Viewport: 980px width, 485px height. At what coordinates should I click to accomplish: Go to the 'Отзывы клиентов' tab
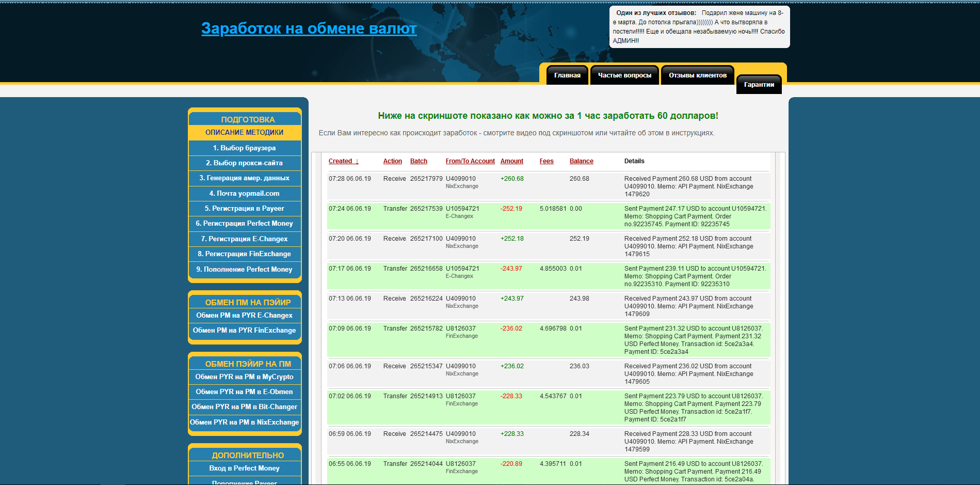(697, 75)
